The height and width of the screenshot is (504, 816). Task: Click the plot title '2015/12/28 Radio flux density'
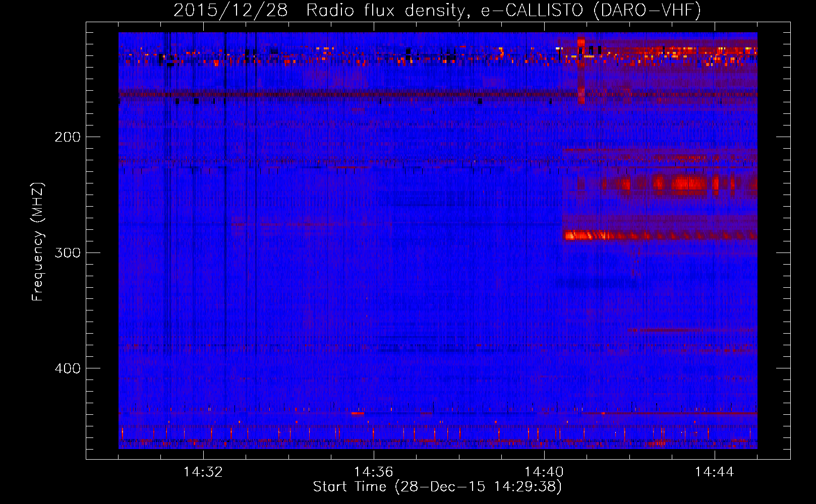[x=437, y=10]
